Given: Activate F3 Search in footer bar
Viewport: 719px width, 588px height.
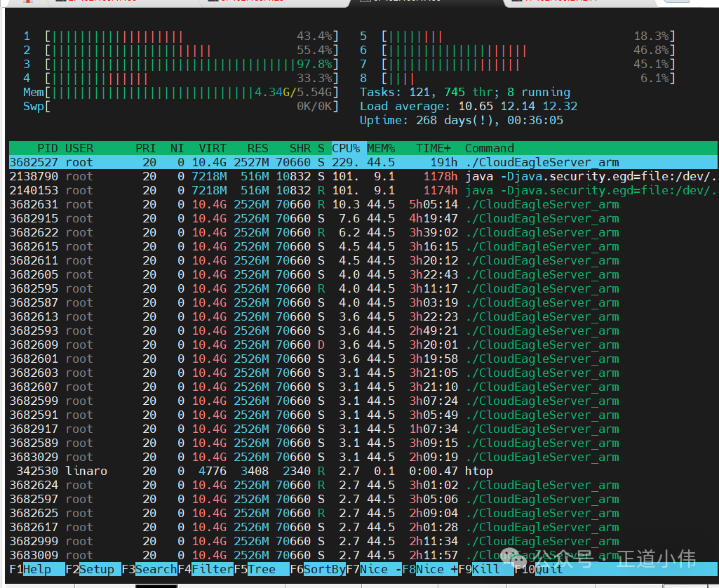Looking at the screenshot, I should pyautogui.click(x=149, y=569).
